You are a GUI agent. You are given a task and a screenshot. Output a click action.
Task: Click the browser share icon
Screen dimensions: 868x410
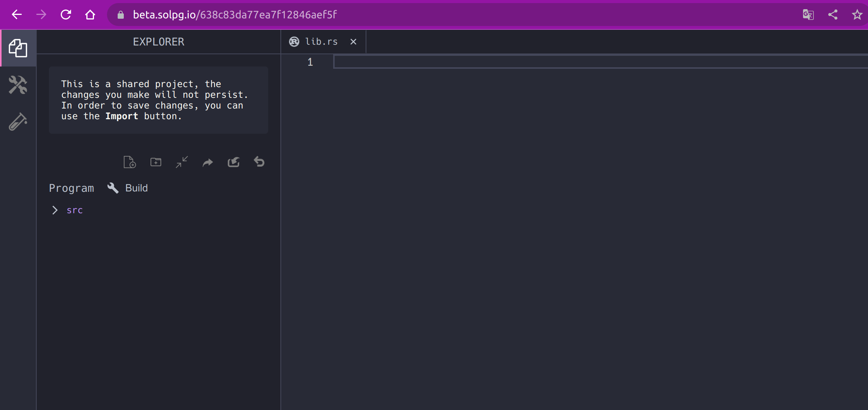point(833,15)
